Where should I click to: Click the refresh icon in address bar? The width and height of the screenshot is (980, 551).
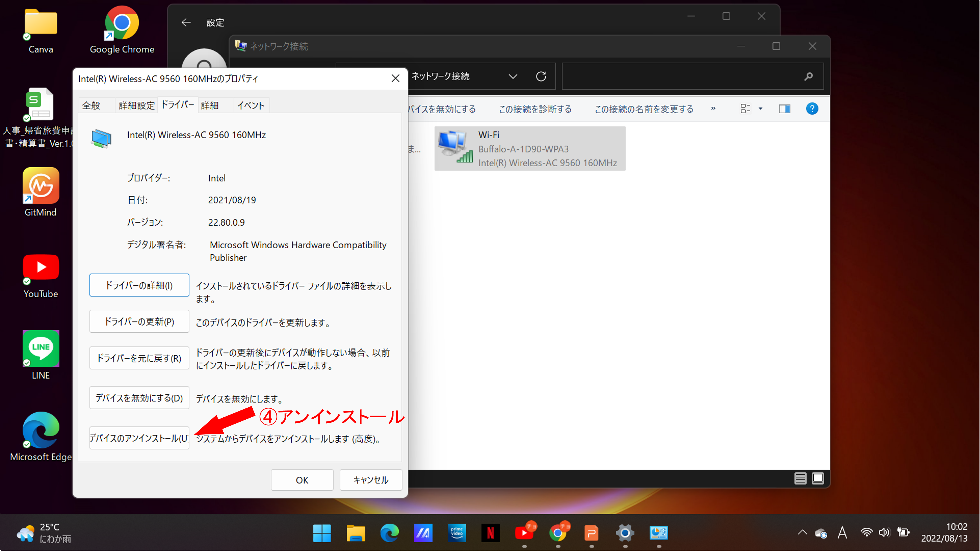(x=541, y=77)
